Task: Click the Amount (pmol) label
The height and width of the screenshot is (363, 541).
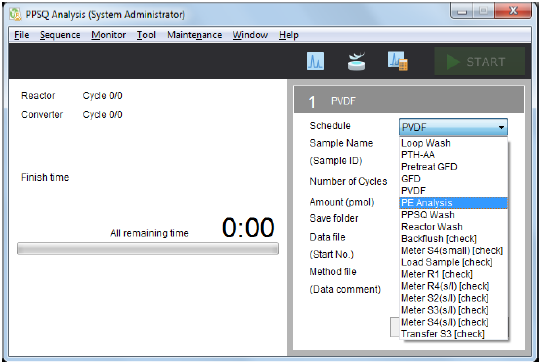Action: (342, 202)
